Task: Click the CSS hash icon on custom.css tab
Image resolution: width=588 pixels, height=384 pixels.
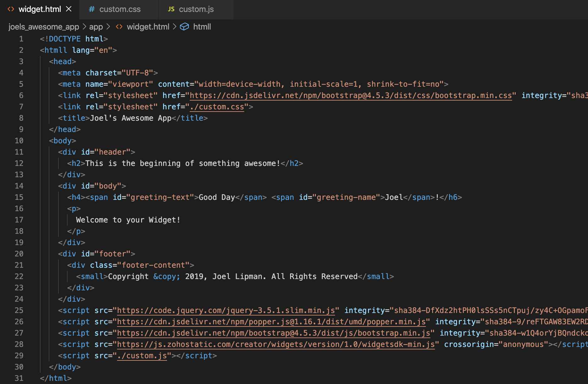Action: click(91, 9)
